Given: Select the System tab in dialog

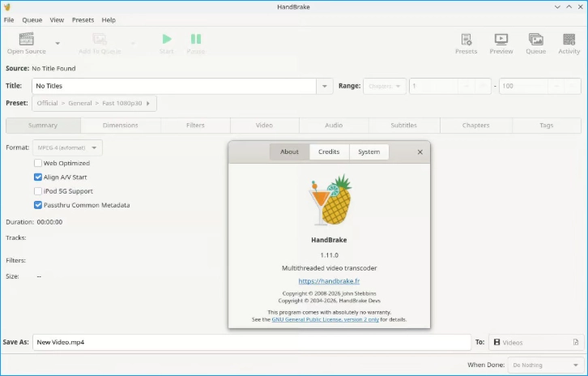Looking at the screenshot, I should [369, 152].
